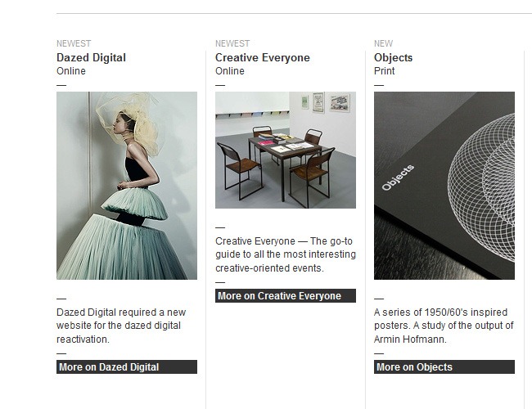Select the Creative Everyone go-to guide description

[283, 254]
